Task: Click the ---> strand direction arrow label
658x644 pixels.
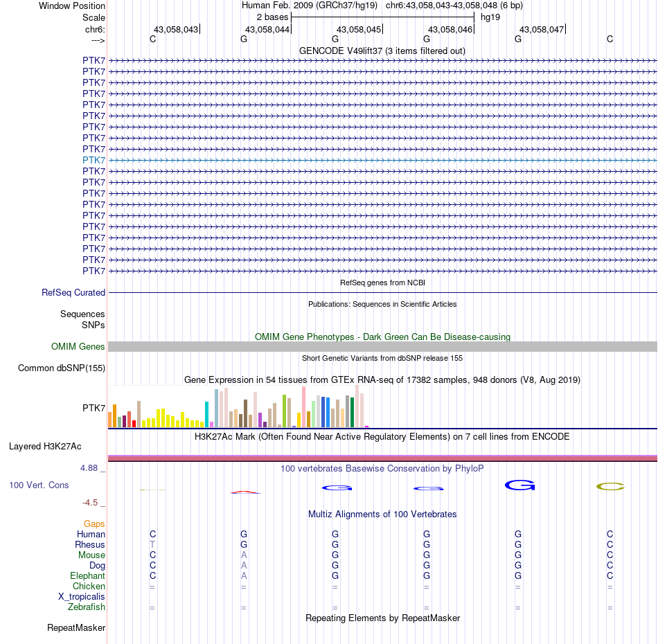Action: coord(98,40)
